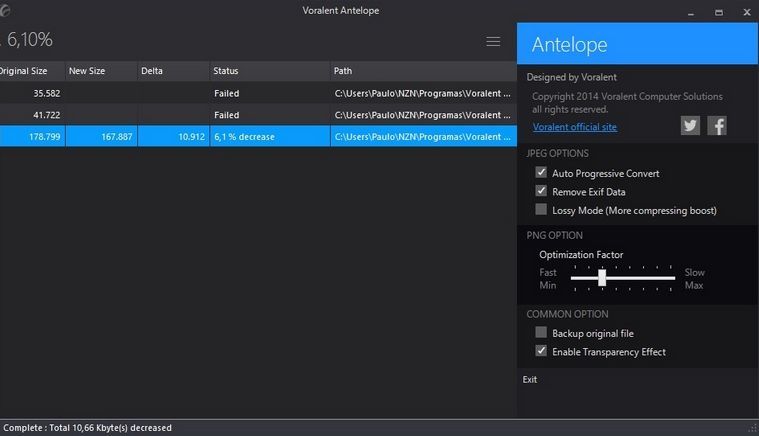This screenshot has height=436, width=759.
Task: Close the Voralent Antelope window
Action: tap(747, 13)
